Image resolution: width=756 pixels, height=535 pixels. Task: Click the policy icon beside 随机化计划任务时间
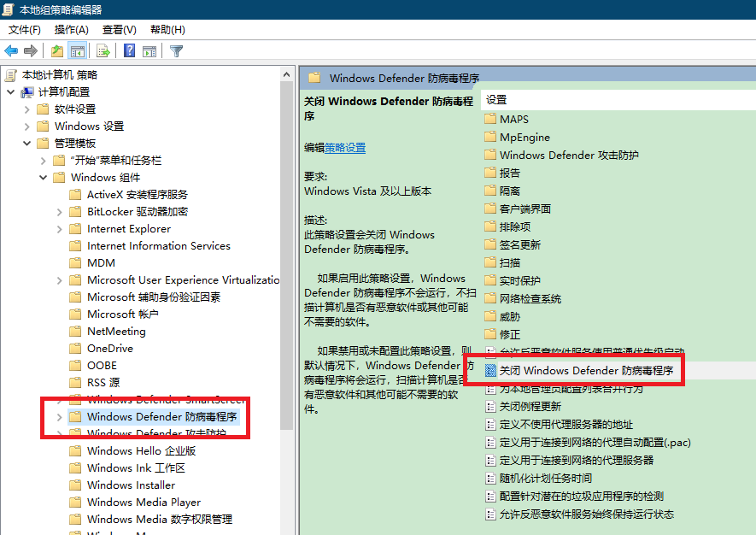click(490, 479)
